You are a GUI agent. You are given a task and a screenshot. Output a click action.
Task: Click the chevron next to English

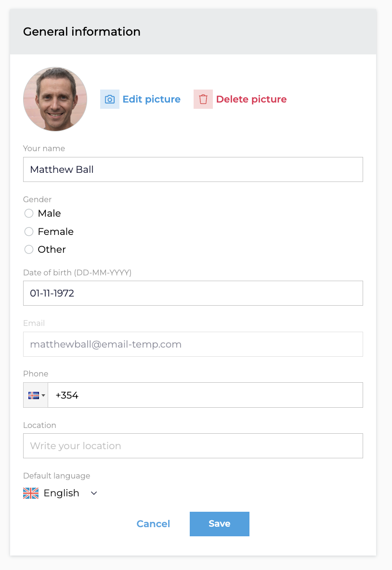tap(94, 493)
